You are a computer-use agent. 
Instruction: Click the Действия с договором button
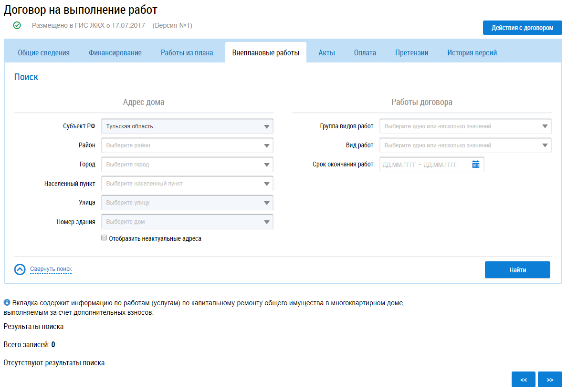pos(522,28)
